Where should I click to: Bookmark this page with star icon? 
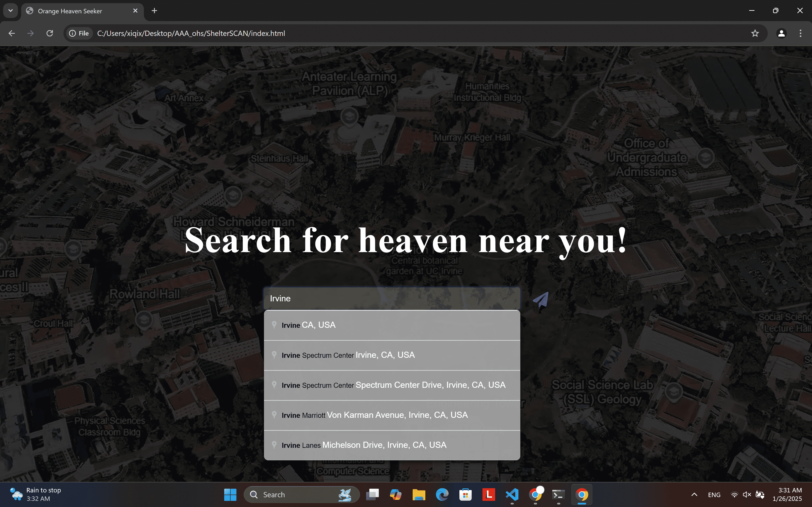(x=755, y=33)
